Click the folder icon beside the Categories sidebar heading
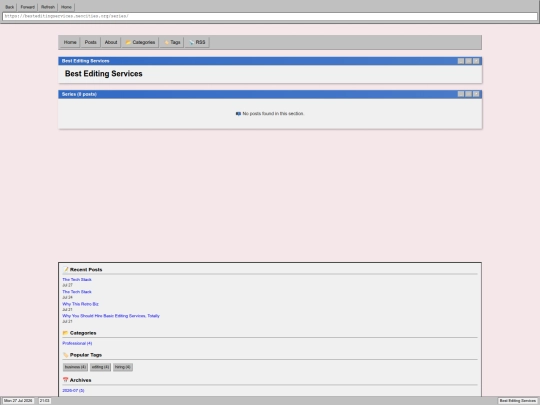540x405 pixels. click(66, 333)
